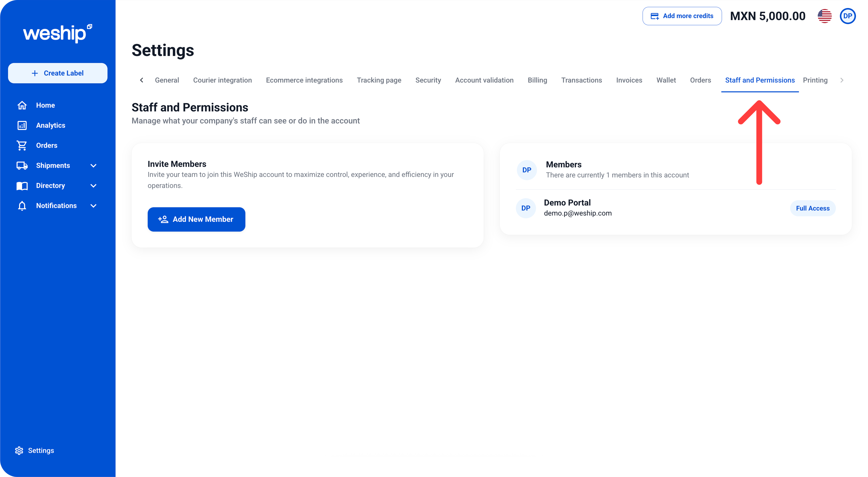Viewport: 868px width, 477px height.
Task: Click the DP avatar beside Demo Portal
Action: pos(526,208)
